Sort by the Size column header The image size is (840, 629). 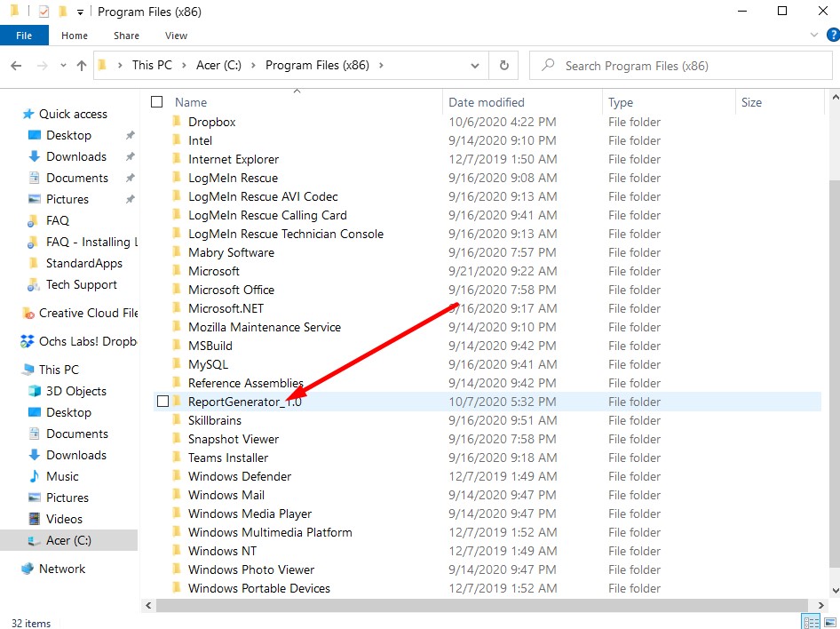pos(751,102)
